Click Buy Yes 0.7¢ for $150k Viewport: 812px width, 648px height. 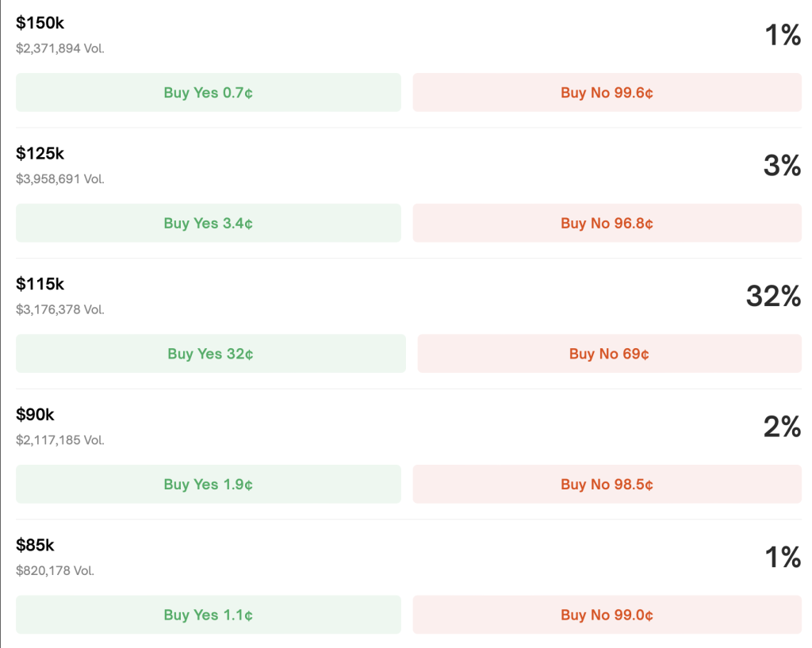209,92
